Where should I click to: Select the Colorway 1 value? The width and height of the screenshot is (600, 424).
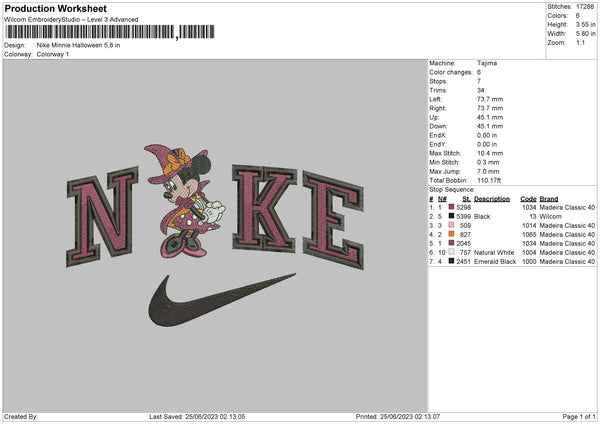(x=53, y=54)
